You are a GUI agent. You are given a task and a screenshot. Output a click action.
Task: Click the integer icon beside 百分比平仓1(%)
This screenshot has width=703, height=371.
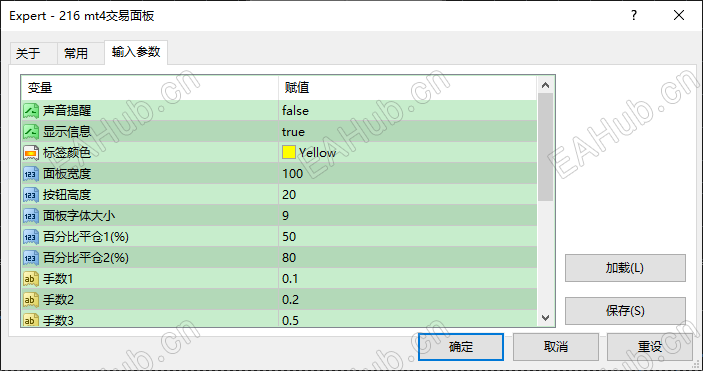(x=31, y=236)
